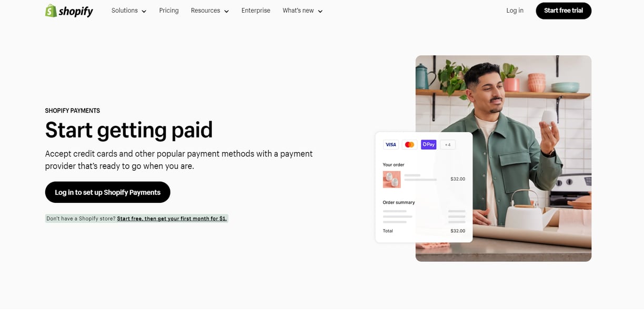Click the Visa card icon
Screen dimensions: 644x315
click(x=391, y=144)
